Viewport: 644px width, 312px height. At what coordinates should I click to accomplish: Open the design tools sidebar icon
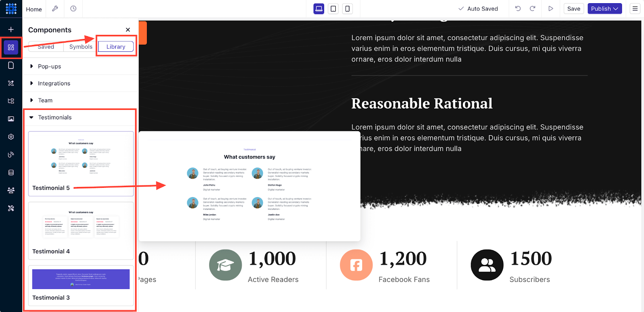(11, 83)
